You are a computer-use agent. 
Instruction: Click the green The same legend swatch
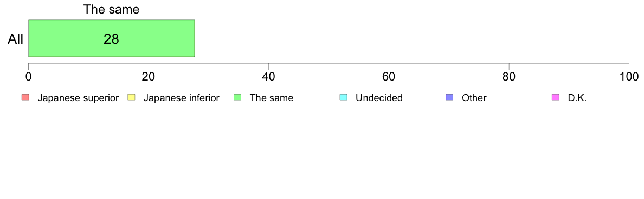click(238, 97)
